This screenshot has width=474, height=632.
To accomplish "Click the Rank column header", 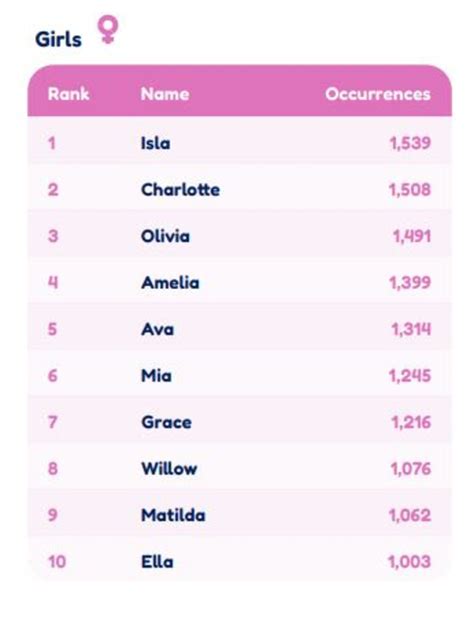I will [x=69, y=94].
